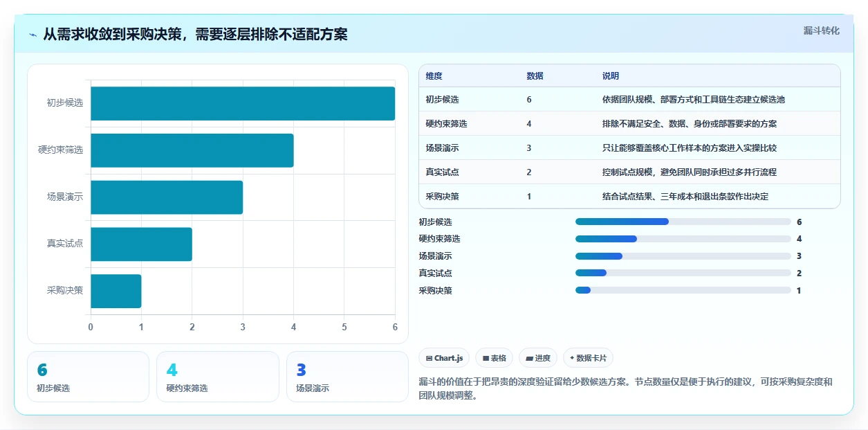Open the stat card showing 4 硬约束筛选
This screenshot has width=868, height=430.
218,377
